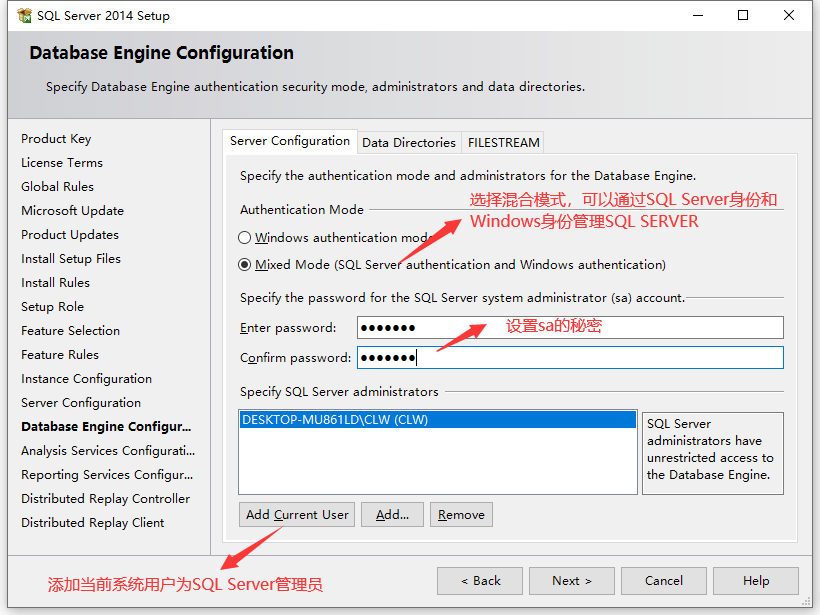Viewport: 820px width, 615px height.
Task: Select Windows authentication mode radio button
Action: [x=244, y=238]
